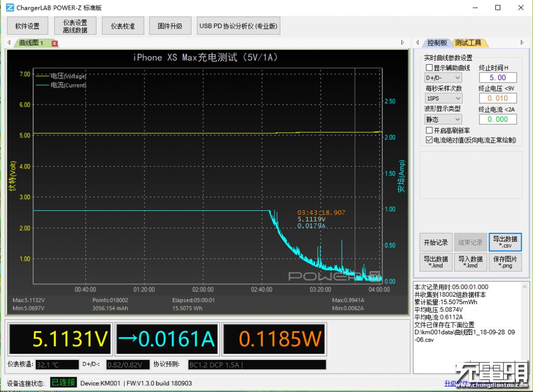533x392 pixels.
Task: Click cursor timestamp 03:43:18.907 on chart
Action: tap(321, 213)
